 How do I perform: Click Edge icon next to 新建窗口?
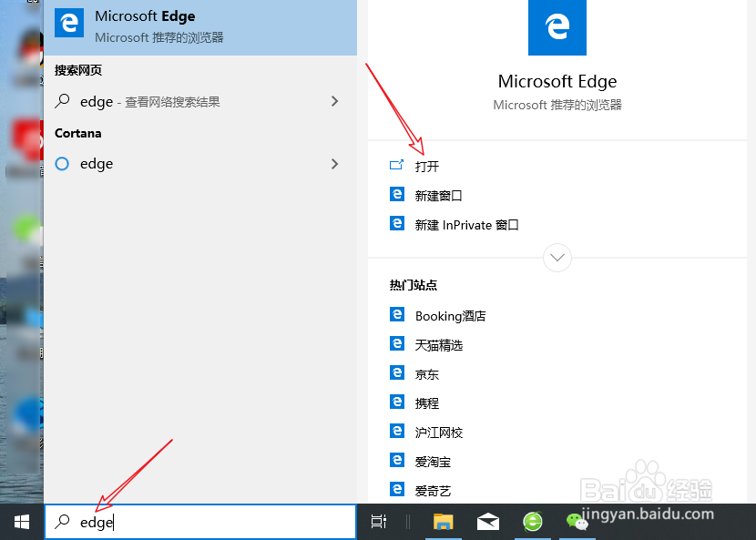pyautogui.click(x=397, y=194)
